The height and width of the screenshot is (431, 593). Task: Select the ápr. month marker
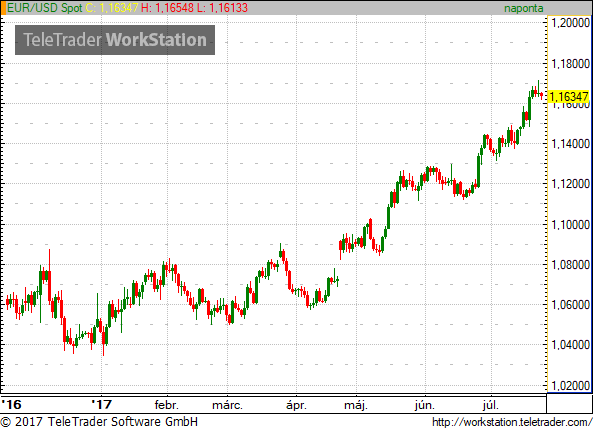tap(296, 405)
